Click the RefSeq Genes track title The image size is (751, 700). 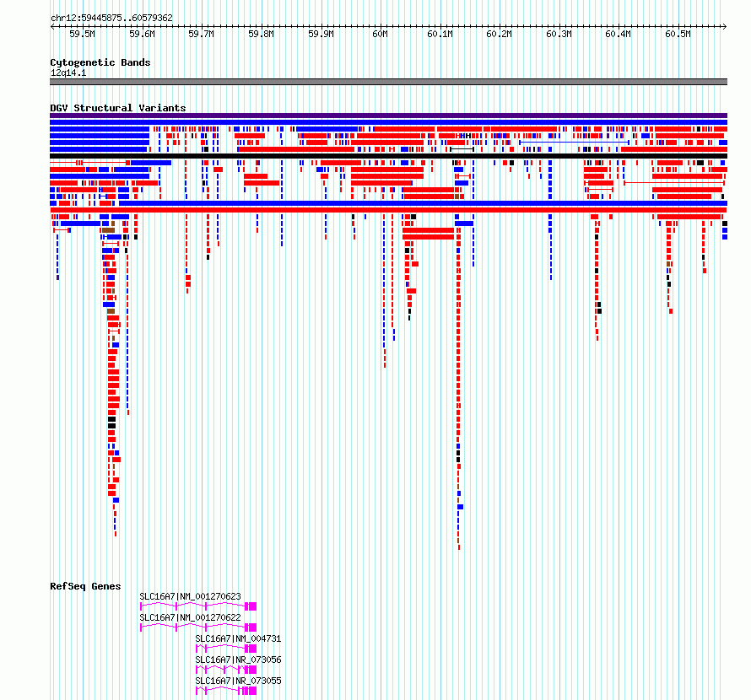tap(85, 586)
